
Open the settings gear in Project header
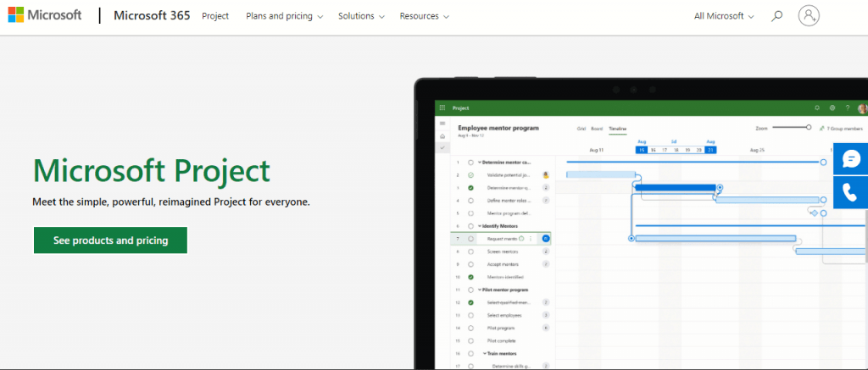832,108
